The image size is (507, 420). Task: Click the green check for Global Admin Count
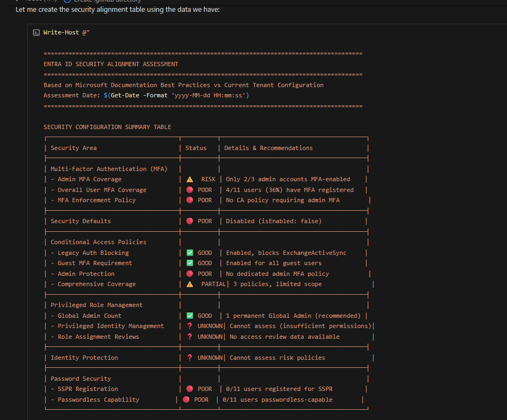[x=190, y=316]
